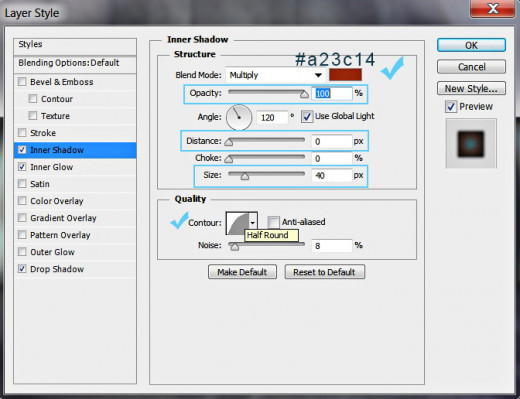Select Blending Options: Default entry
Screen dimensions: 520x399
pos(75,65)
